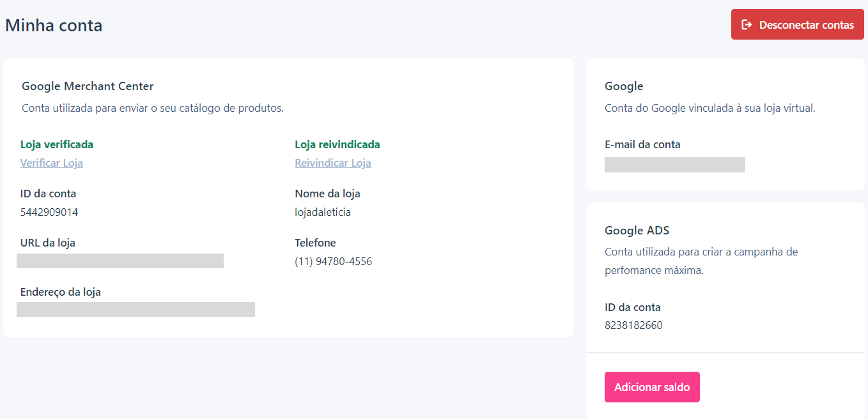The image size is (868, 419).
Task: Click the logout icon in Desconectar contas
Action: click(x=746, y=25)
